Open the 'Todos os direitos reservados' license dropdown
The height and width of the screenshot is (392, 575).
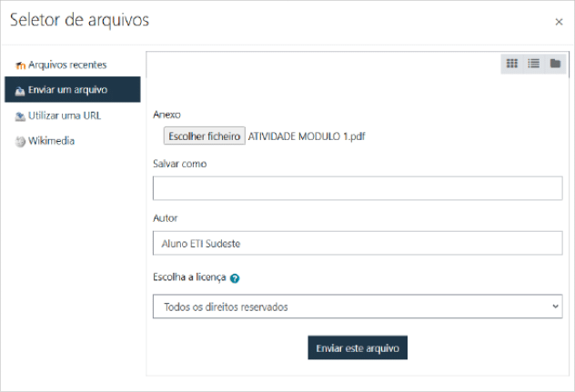[357, 307]
